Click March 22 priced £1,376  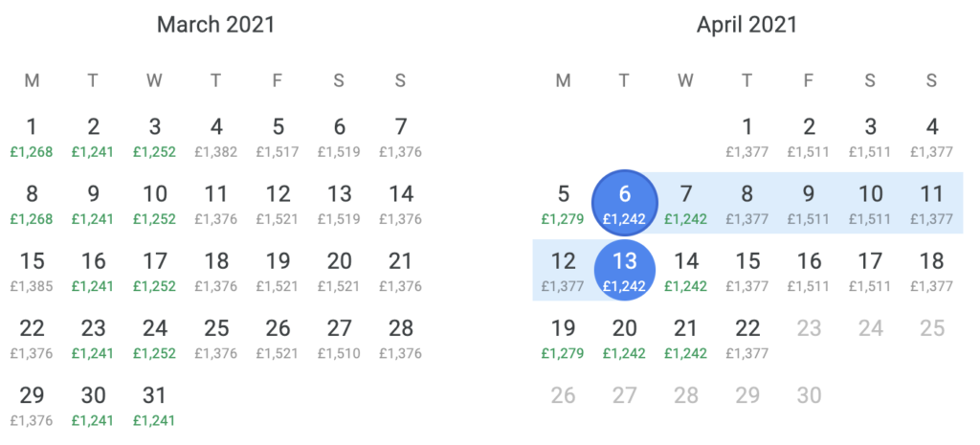coord(32,340)
